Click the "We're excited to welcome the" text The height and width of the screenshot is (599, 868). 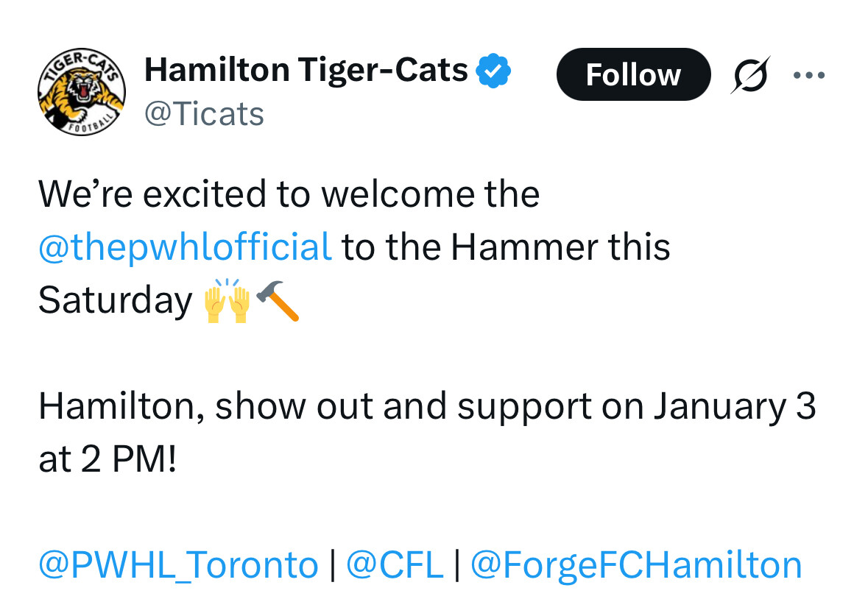click(289, 194)
